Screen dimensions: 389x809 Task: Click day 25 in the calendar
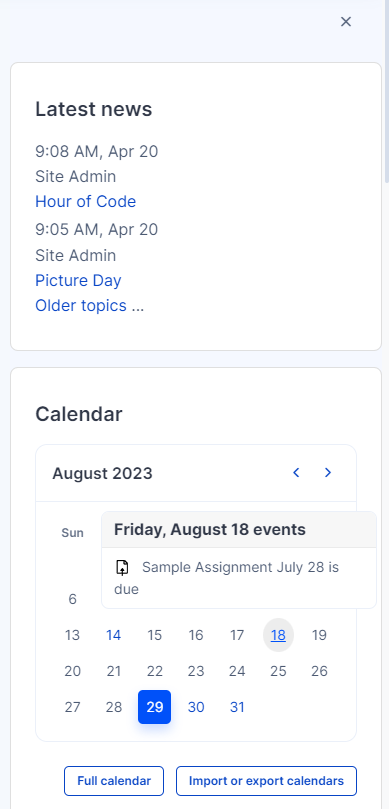(x=278, y=671)
